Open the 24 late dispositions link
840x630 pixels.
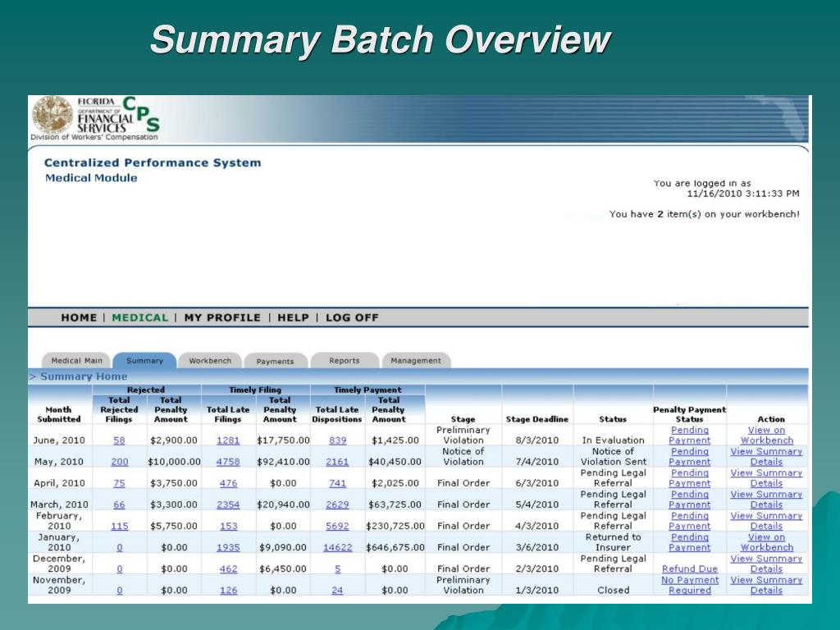tap(337, 591)
